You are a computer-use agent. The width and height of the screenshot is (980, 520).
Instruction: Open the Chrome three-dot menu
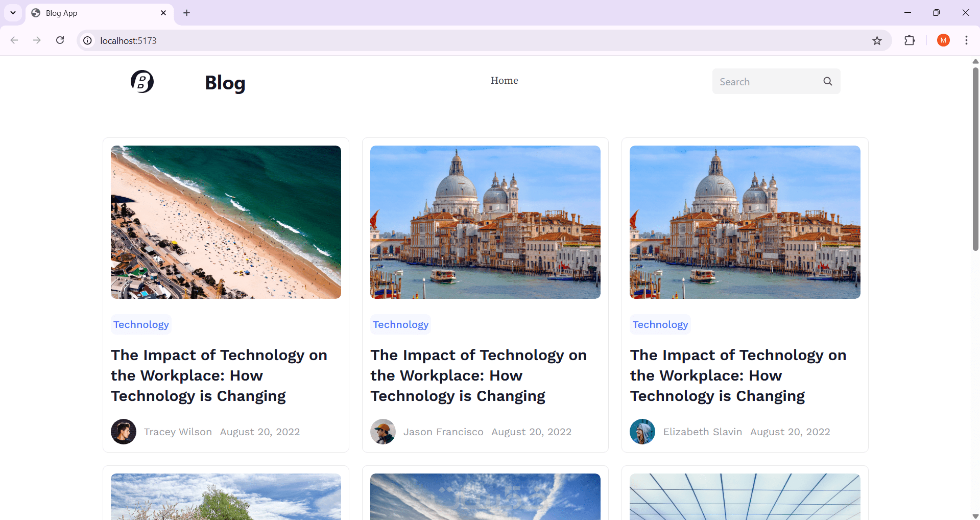click(966, 40)
